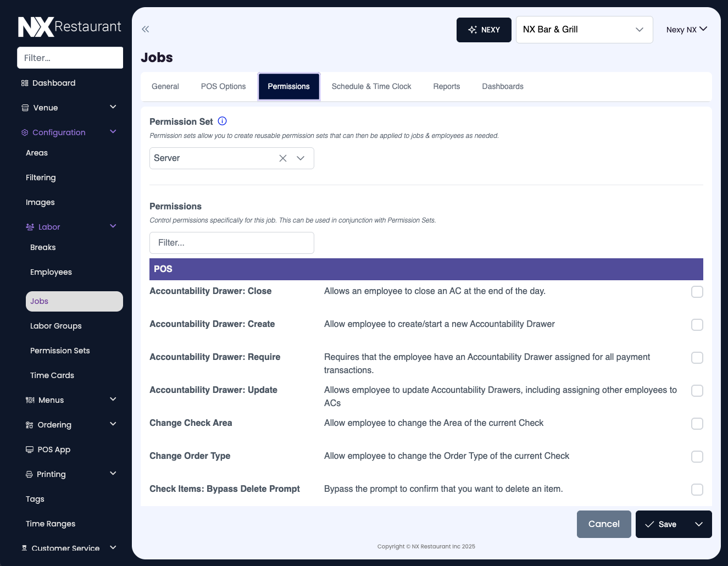Focus the permissions Filter input field

coord(231,243)
